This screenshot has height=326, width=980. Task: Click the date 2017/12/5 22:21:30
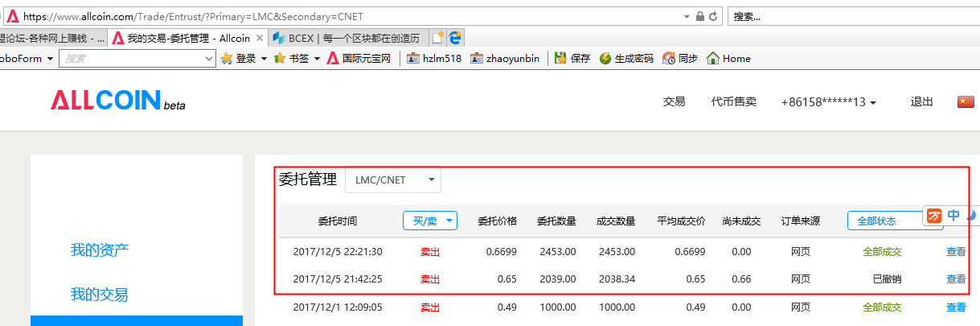[x=338, y=252]
